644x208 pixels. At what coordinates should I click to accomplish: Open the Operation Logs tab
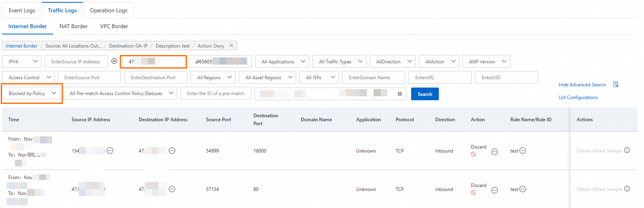click(109, 10)
